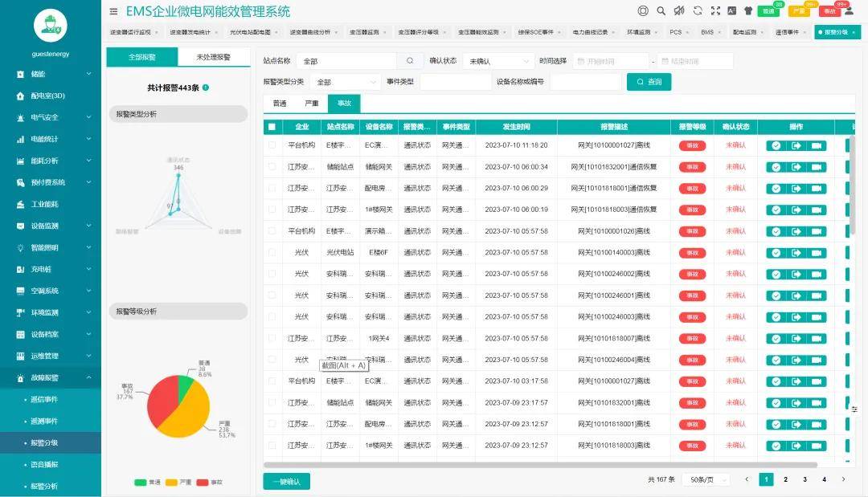The image size is (868, 497).
Task: Forward the 网关[10100140003]离线 alarm
Action: 796,253
